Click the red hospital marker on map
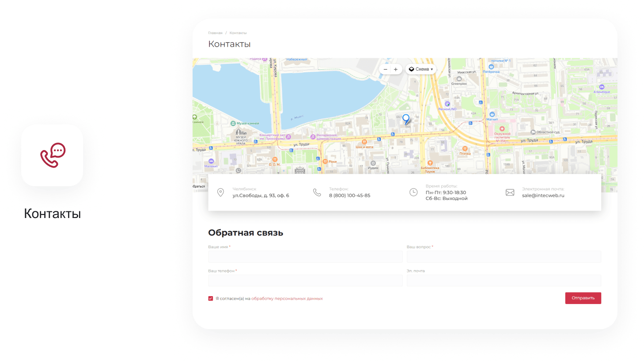Screen dimensions: 644x361 point(502,129)
